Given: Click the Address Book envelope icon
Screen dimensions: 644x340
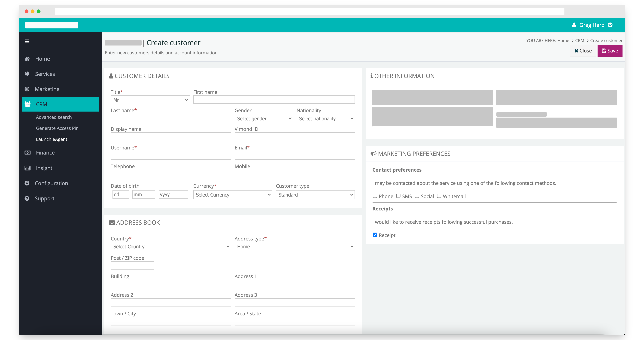Looking at the screenshot, I should tap(112, 223).
